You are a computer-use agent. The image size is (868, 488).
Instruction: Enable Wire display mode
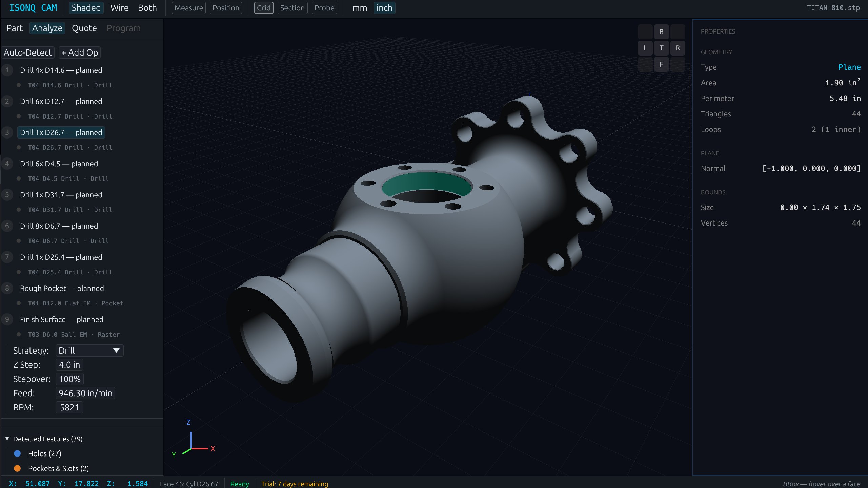click(x=119, y=8)
